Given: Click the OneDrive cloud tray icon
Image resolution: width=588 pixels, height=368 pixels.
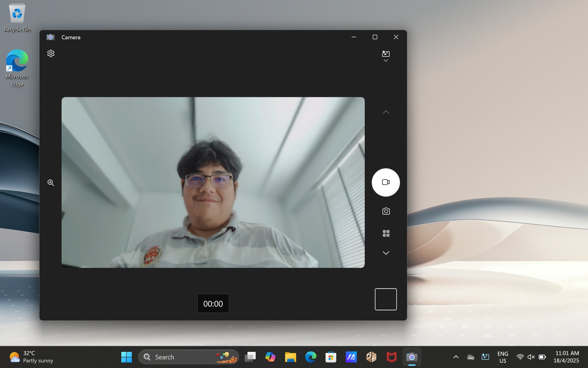Looking at the screenshot, I should 471,357.
